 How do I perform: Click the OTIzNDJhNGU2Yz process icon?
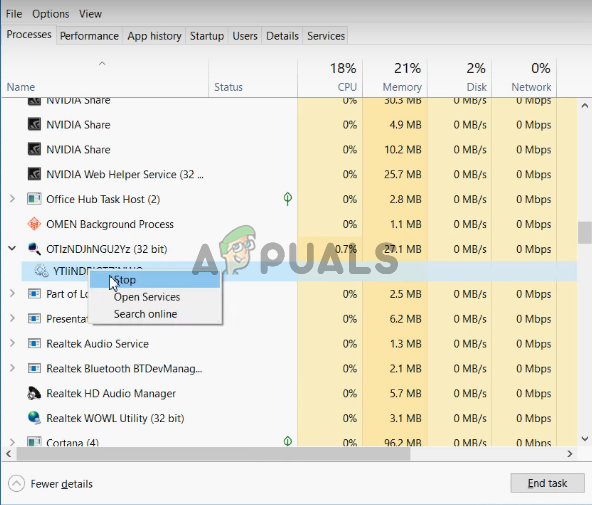(34, 249)
